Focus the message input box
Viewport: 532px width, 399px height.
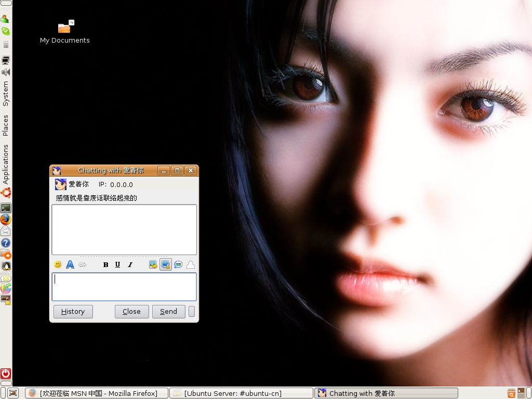[124, 287]
